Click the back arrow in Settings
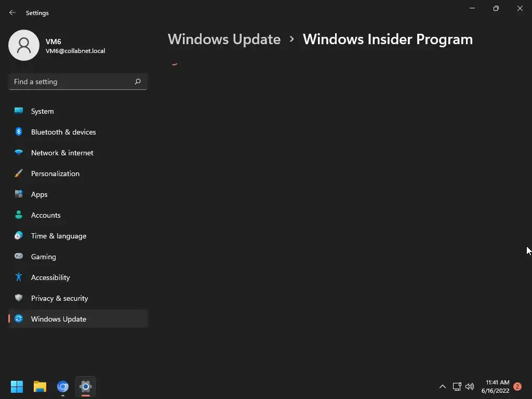 (x=12, y=12)
